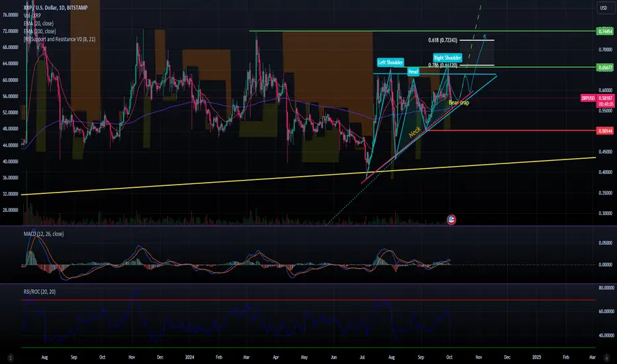The width and height of the screenshot is (617, 364).
Task: Select the Left Shoulder label
Action: [x=391, y=62]
